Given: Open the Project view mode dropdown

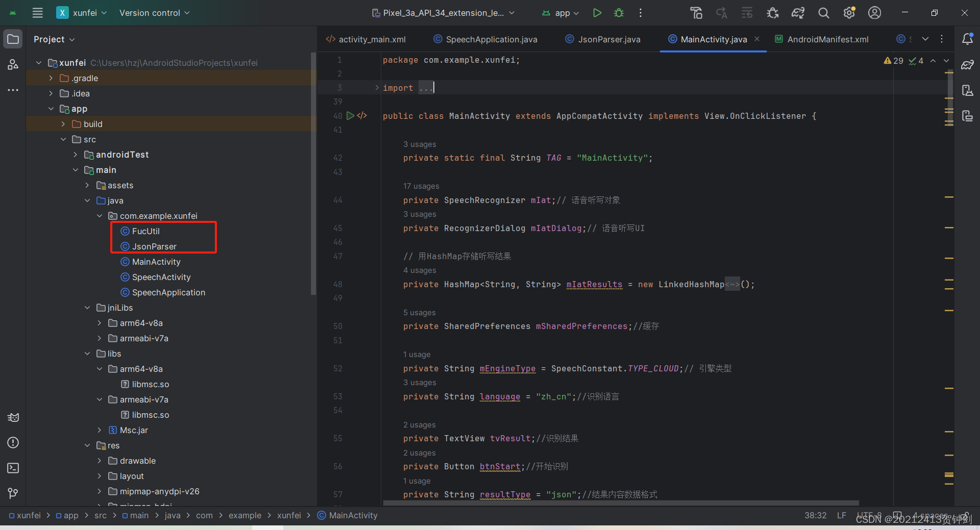Looking at the screenshot, I should pyautogui.click(x=54, y=39).
